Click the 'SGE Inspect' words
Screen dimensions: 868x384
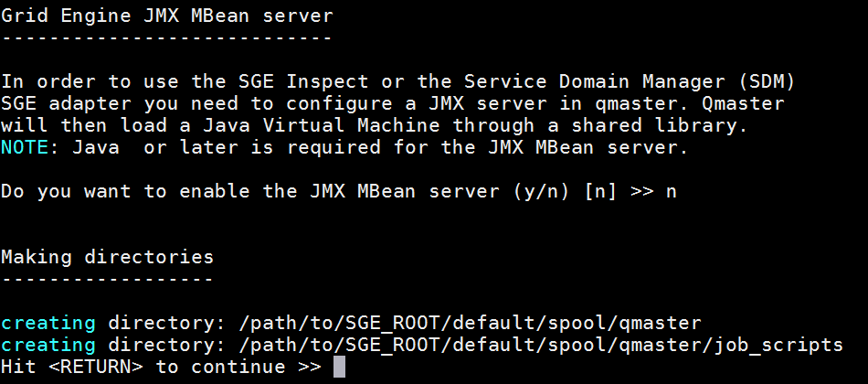pos(303,82)
